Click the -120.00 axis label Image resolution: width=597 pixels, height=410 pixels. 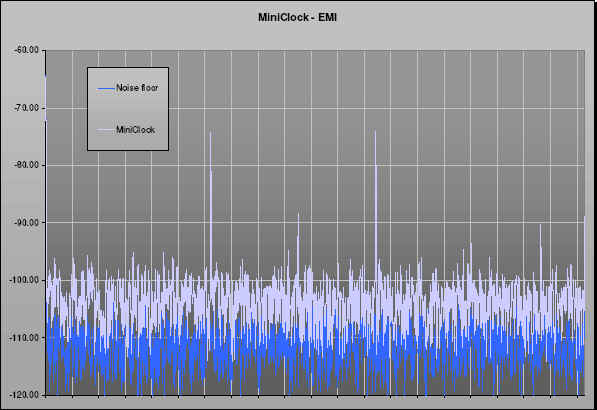[24, 395]
